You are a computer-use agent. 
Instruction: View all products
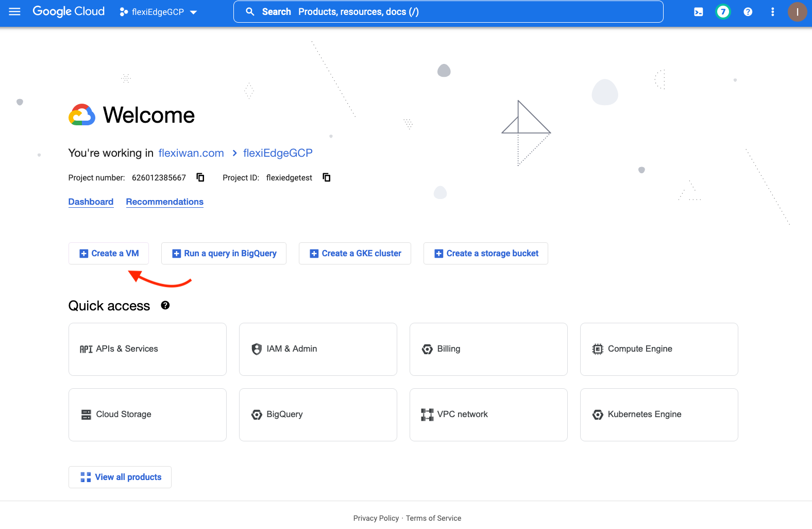[120, 477]
